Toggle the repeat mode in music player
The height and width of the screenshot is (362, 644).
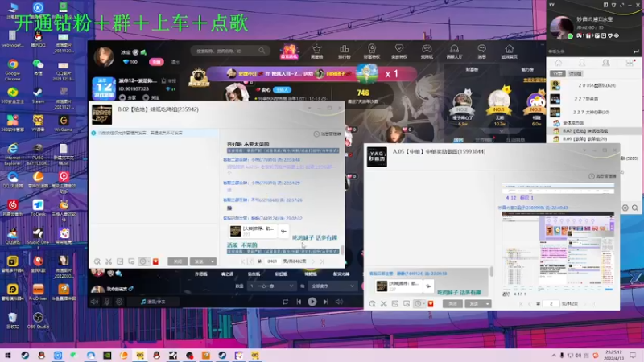click(286, 302)
